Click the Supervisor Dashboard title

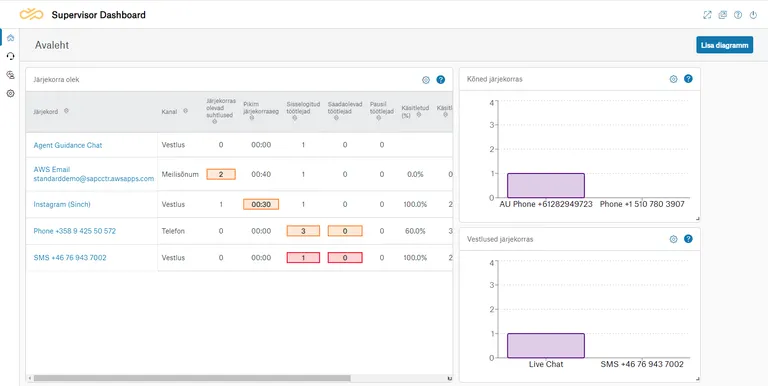[98, 15]
